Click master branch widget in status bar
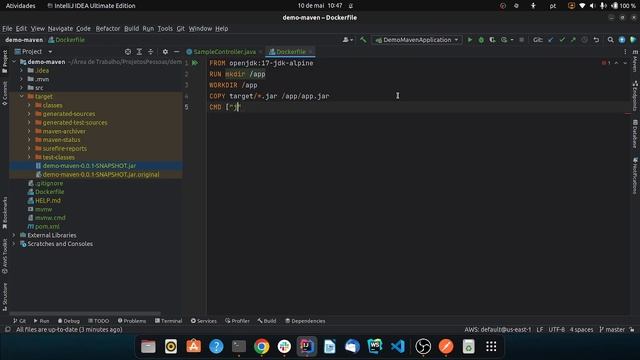Screen dimensions: 640x360 [612, 329]
